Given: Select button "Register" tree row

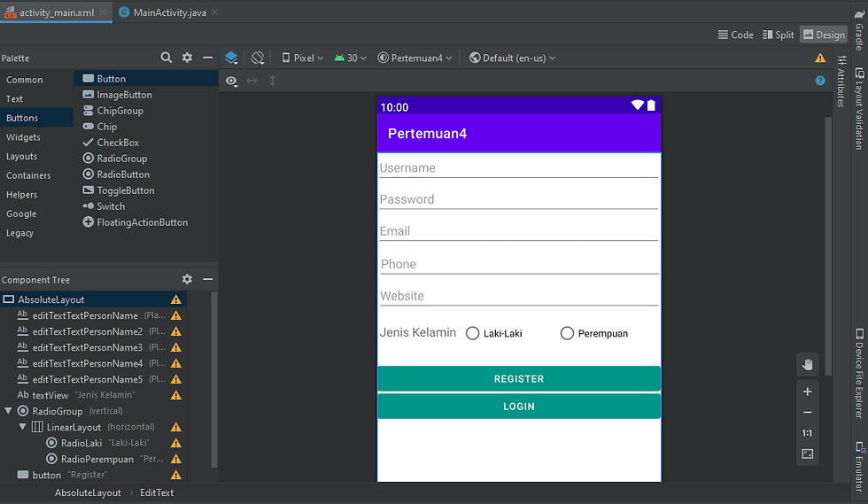Looking at the screenshot, I should [93, 475].
